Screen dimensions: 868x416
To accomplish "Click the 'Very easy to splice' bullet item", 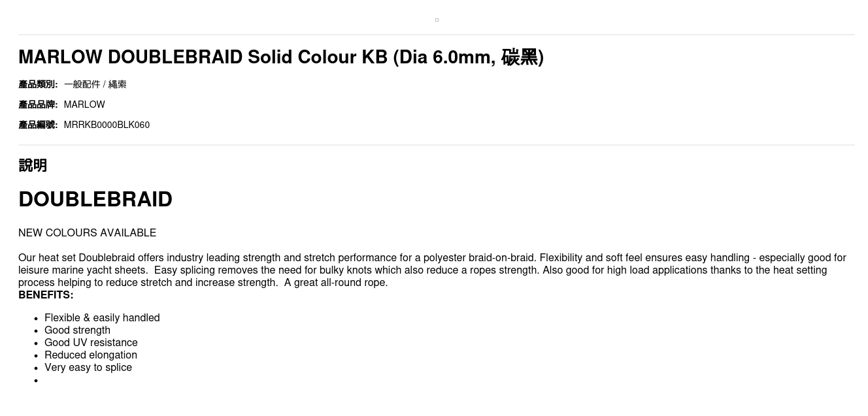I will 88,368.
